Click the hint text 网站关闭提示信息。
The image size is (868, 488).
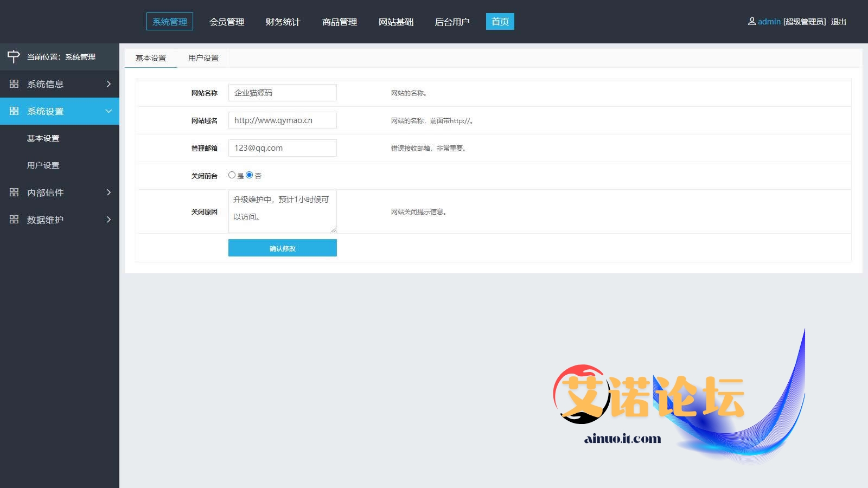point(419,212)
